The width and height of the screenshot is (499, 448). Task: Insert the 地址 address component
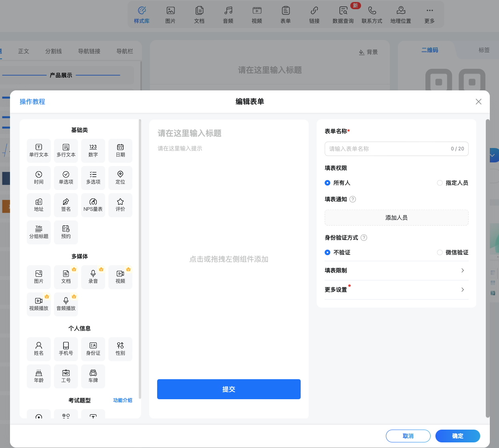39,205
